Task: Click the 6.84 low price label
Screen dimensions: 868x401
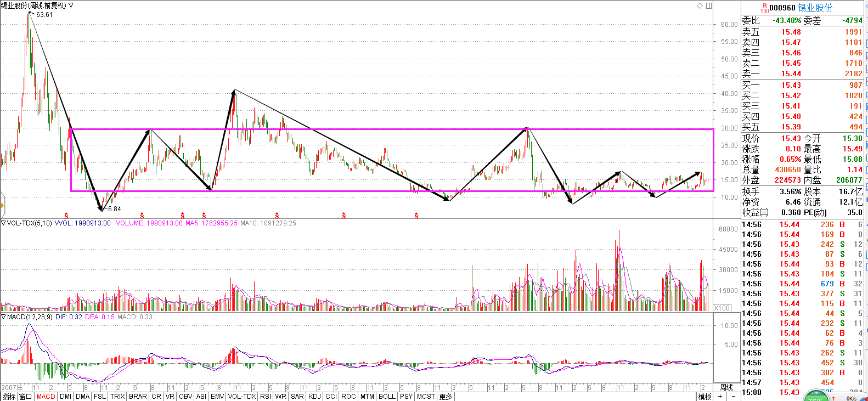Action: 115,209
